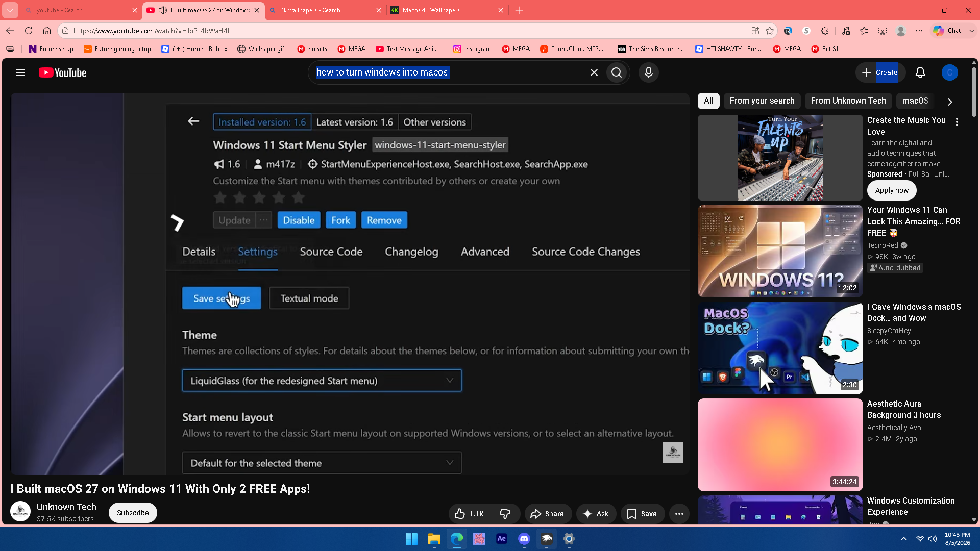Click the YouTube search input field
980x551 pixels.
449,72
